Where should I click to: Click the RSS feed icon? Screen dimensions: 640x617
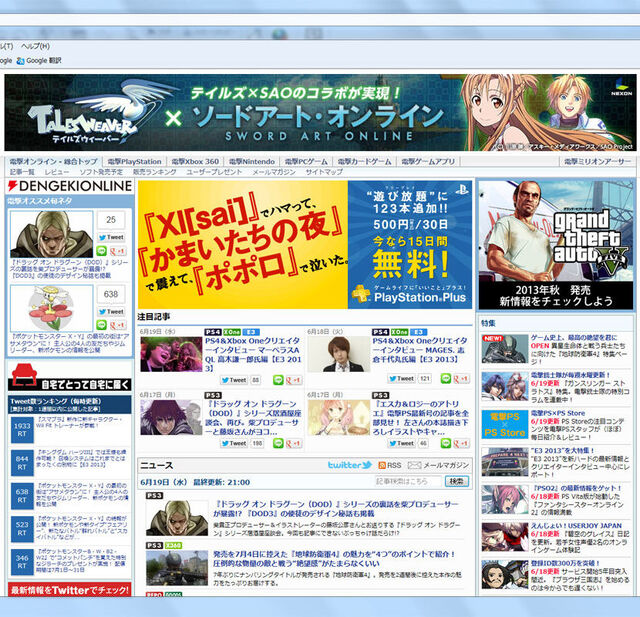[x=382, y=465]
